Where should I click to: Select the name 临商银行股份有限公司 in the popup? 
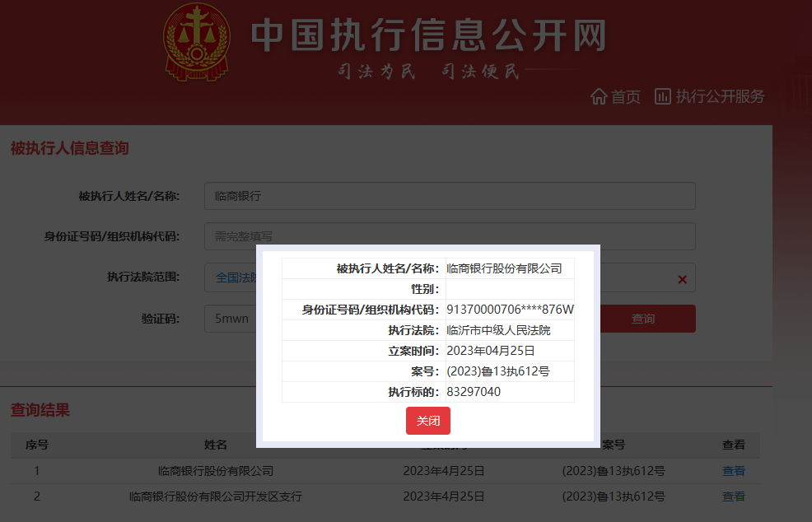(504, 268)
